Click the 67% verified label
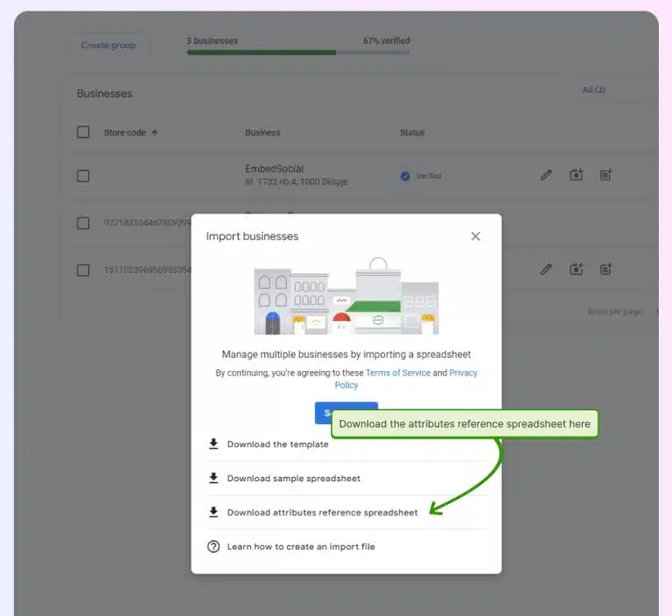 pyautogui.click(x=386, y=41)
